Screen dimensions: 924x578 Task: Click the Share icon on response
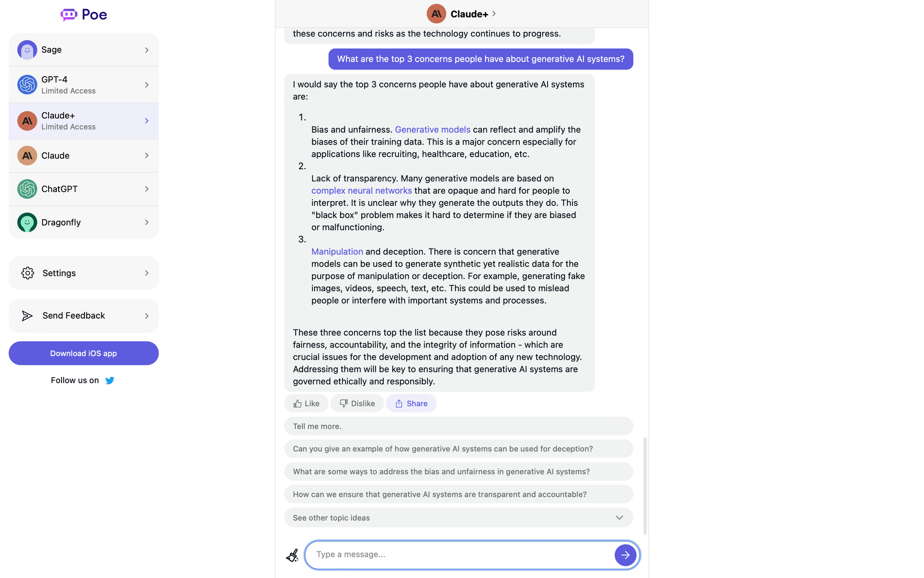pyautogui.click(x=410, y=403)
